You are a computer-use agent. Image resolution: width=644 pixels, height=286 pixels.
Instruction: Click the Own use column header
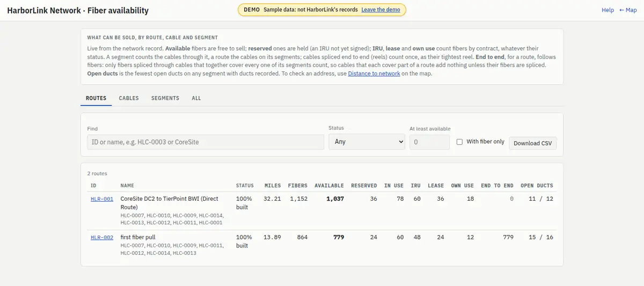coord(462,186)
